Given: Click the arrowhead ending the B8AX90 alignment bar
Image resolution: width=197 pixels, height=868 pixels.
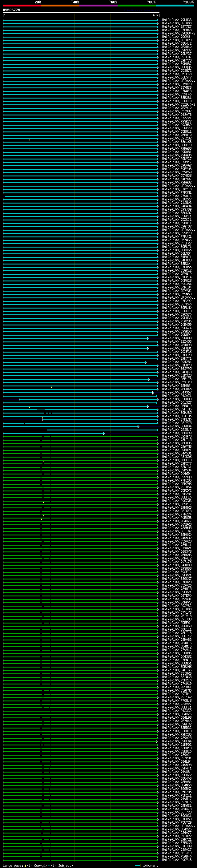Looking at the screenshot, I should (104, 433).
